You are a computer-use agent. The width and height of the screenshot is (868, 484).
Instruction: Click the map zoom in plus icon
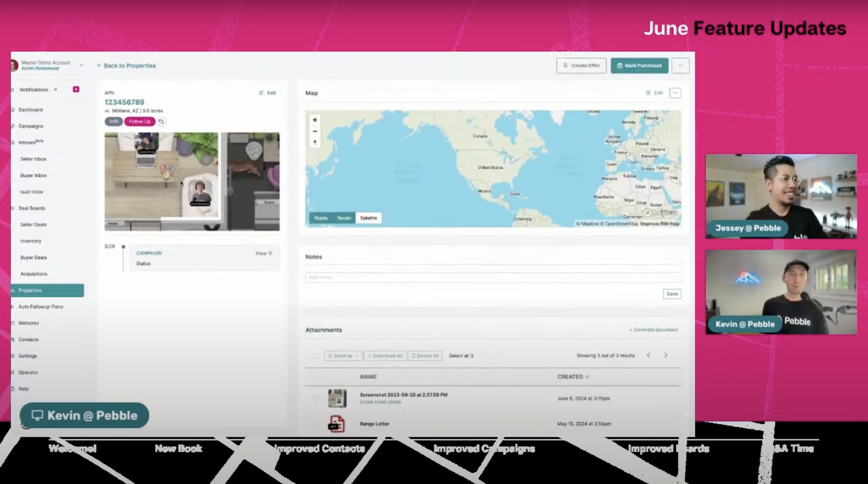click(x=315, y=120)
